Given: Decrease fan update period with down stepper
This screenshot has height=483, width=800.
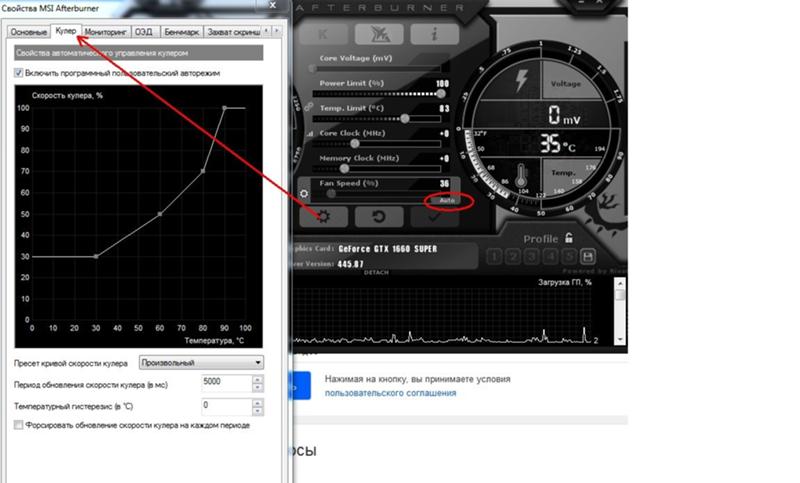Looking at the screenshot, I should 258,388.
